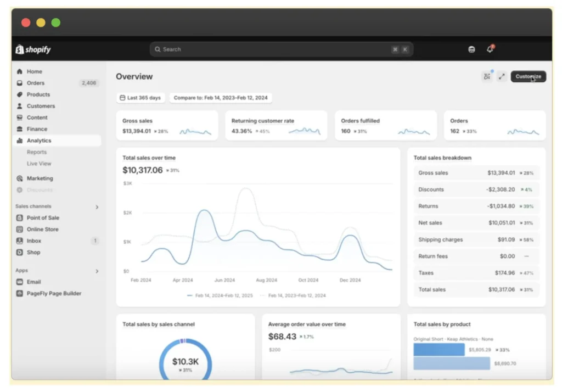This screenshot has width=562, height=392.
Task: Open the Orders sidebar link
Action: (x=36, y=83)
